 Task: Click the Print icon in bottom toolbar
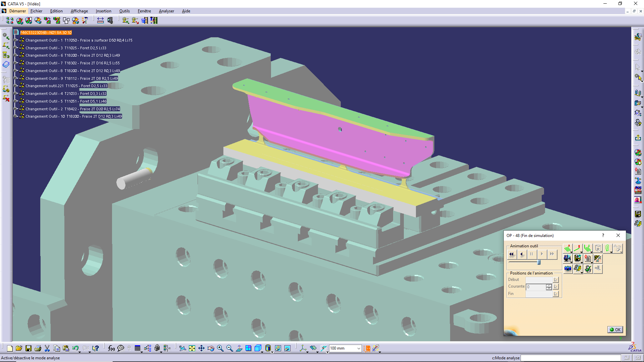pyautogui.click(x=38, y=348)
